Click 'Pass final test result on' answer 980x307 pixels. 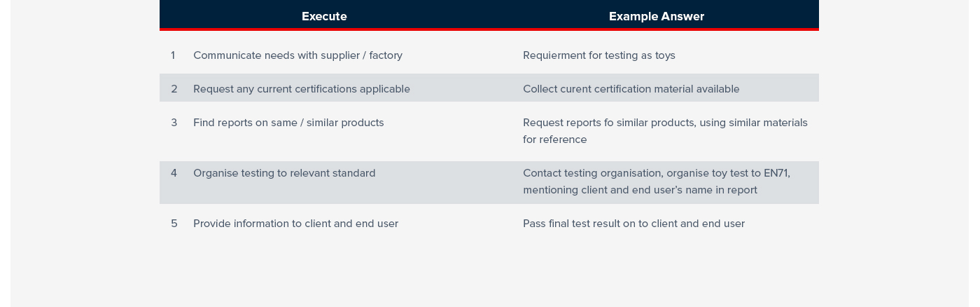click(x=633, y=224)
